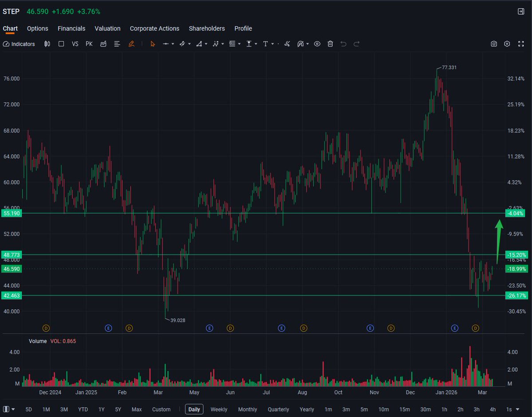This screenshot has width=532, height=417.
Task: Open the Valuation tab
Action: [x=107, y=28]
